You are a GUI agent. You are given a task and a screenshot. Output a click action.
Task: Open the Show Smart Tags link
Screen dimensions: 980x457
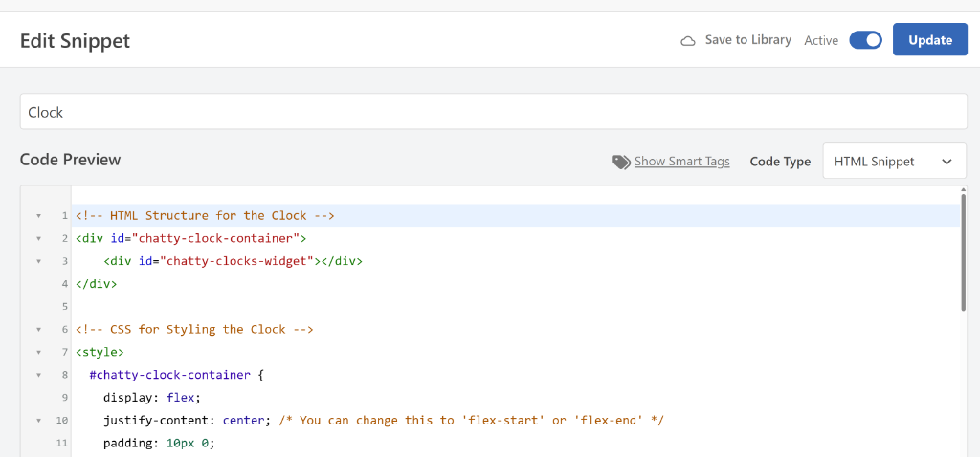(x=681, y=162)
